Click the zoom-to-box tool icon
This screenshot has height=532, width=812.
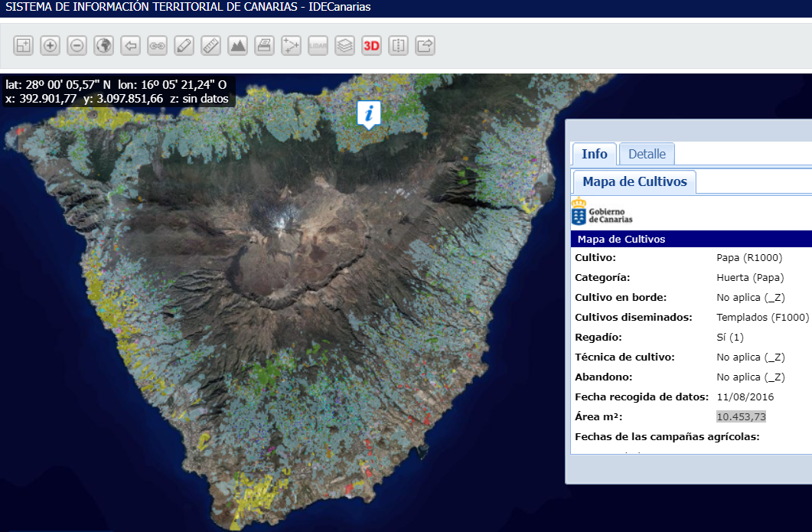point(23,46)
